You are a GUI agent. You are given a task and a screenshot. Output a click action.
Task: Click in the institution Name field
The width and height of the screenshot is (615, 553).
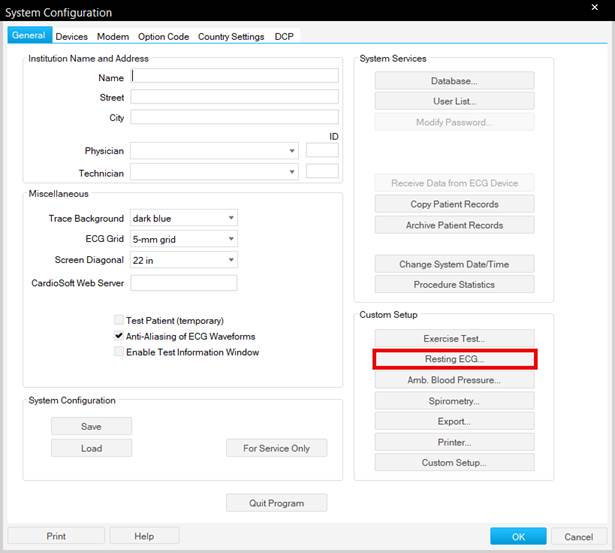point(234,76)
